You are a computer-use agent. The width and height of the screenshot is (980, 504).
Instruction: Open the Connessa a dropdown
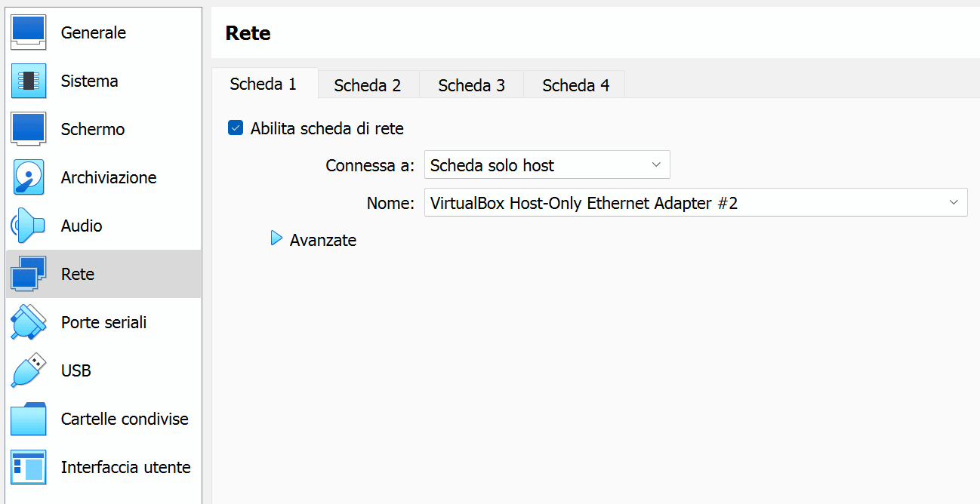547,164
